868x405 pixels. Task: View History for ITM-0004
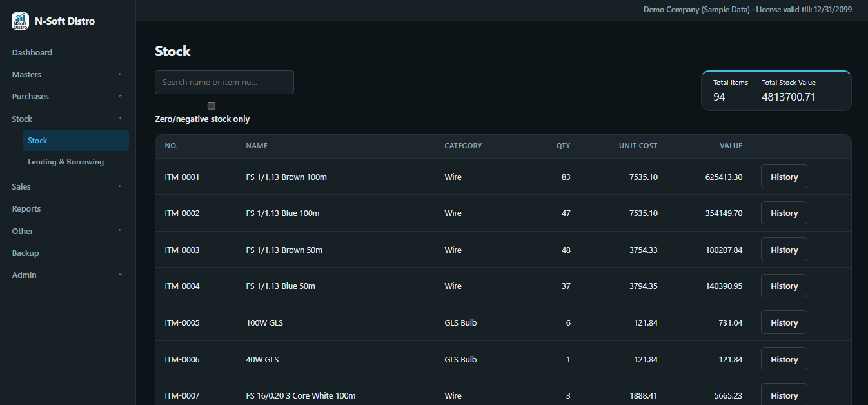point(784,286)
